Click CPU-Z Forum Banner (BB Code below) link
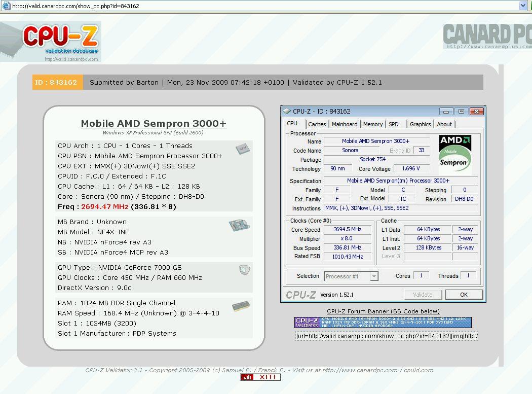Image resolution: width=532 pixels, height=394 pixels. pyautogui.click(x=383, y=311)
